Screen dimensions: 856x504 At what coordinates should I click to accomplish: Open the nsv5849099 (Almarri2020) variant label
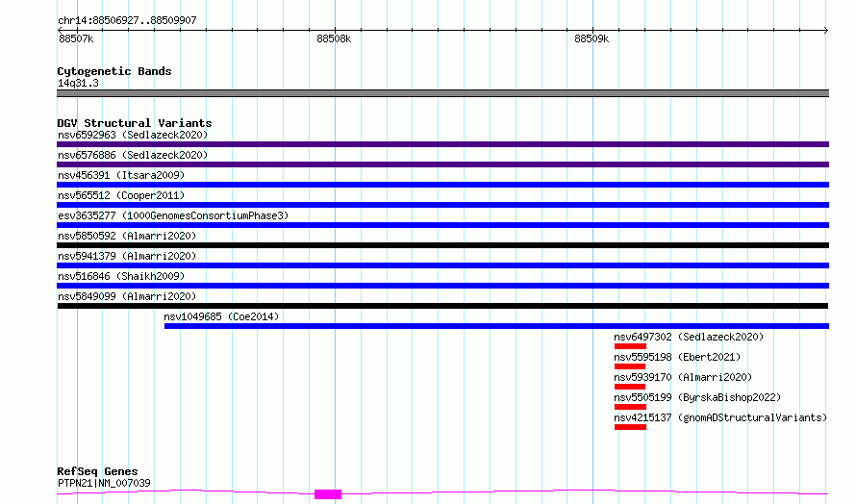click(127, 296)
